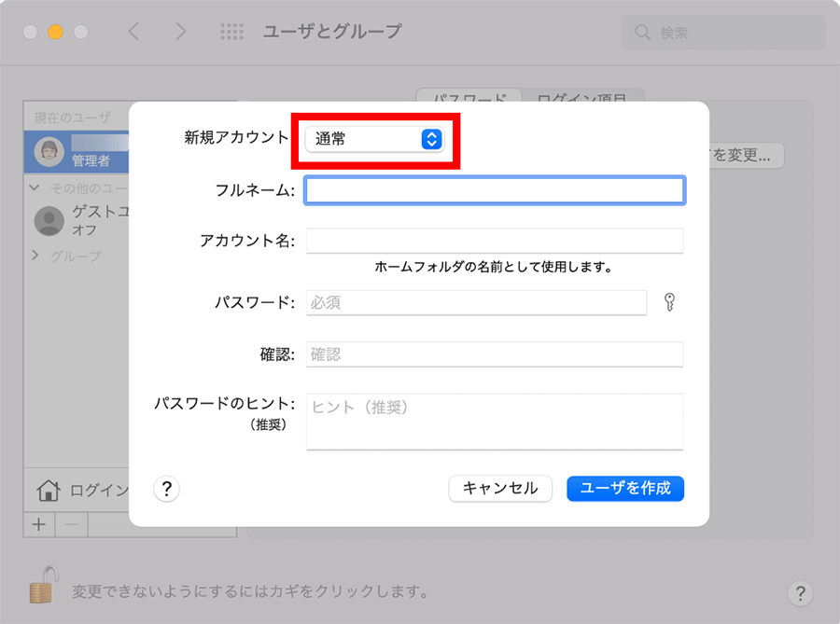The height and width of the screenshot is (624, 840).
Task: Click the remove user minus button
Action: tap(72, 524)
